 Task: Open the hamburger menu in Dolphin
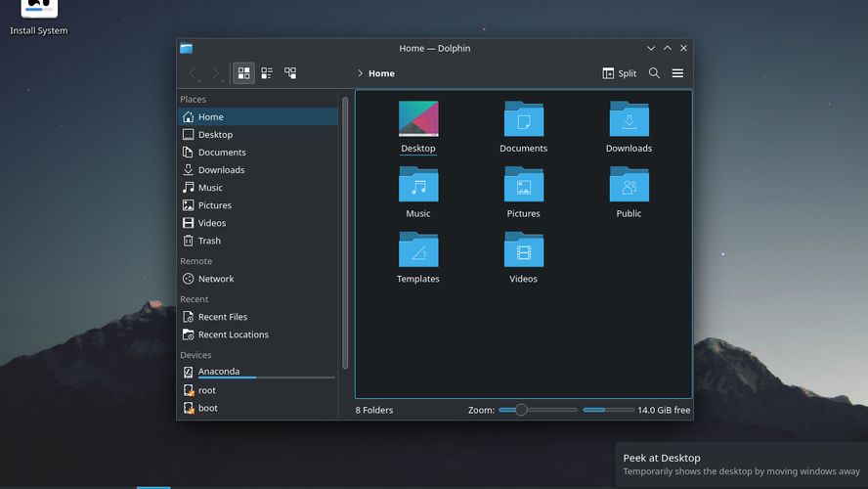[677, 73]
